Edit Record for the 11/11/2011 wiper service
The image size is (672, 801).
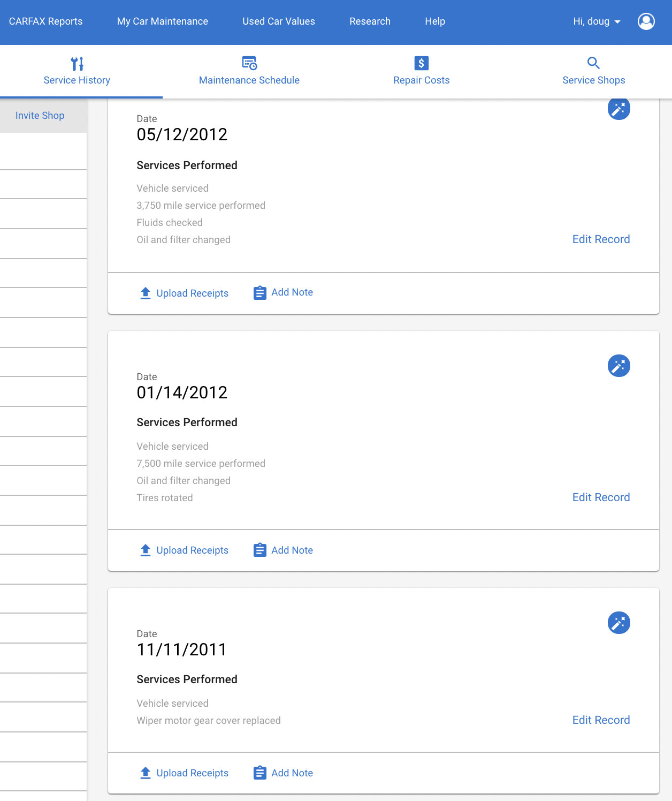[601, 720]
